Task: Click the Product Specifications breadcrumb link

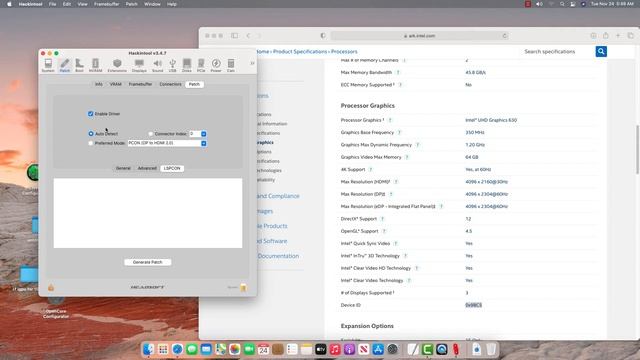Action: (300, 51)
